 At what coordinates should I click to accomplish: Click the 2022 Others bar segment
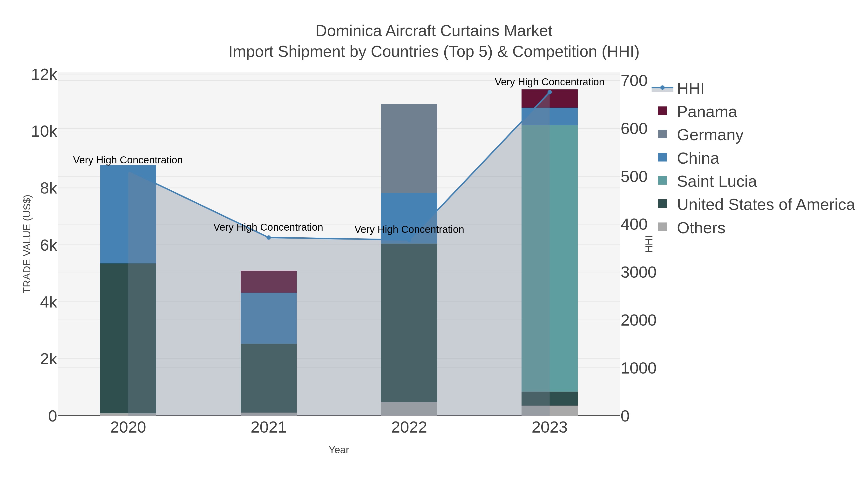click(409, 408)
